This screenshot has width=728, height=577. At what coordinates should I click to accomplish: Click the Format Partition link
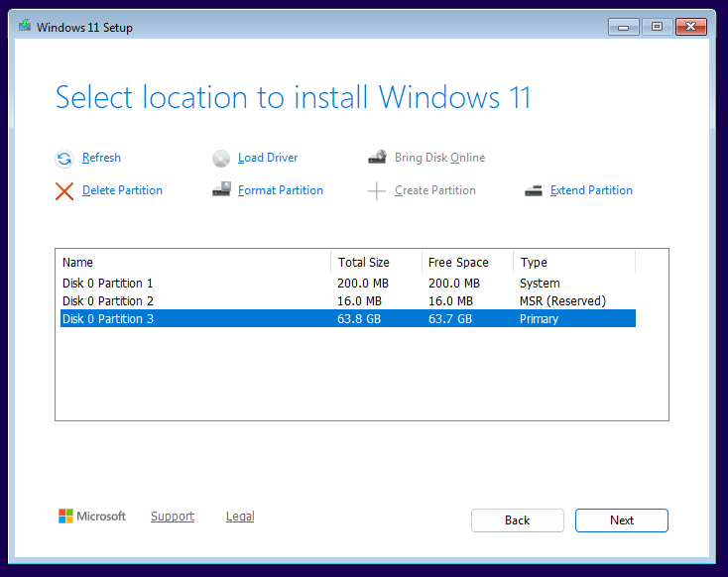[281, 190]
